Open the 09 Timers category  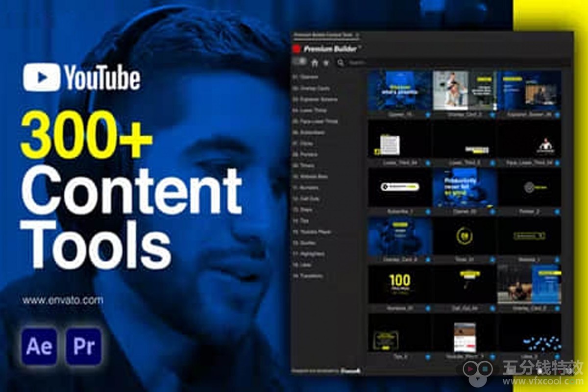point(303,165)
